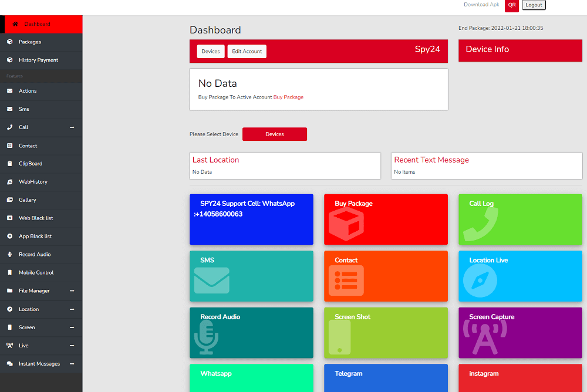Click the envelope icon beside Sms
The image size is (587, 392).
tap(9, 109)
